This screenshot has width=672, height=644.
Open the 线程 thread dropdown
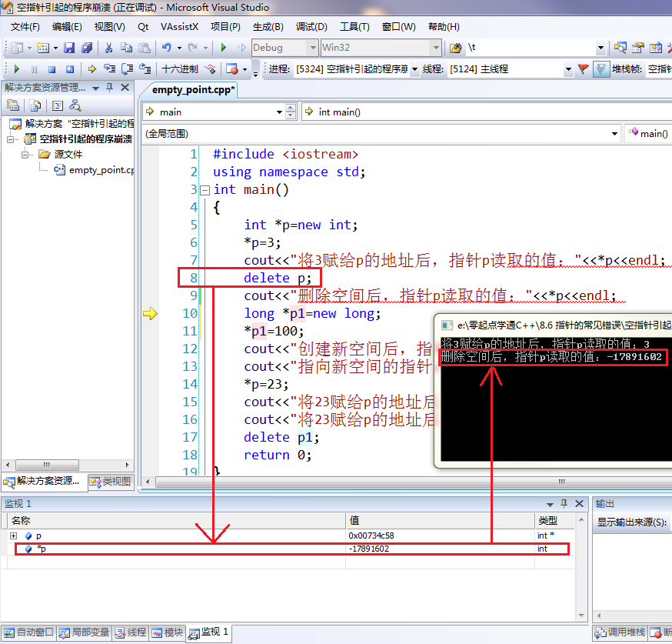[568, 69]
